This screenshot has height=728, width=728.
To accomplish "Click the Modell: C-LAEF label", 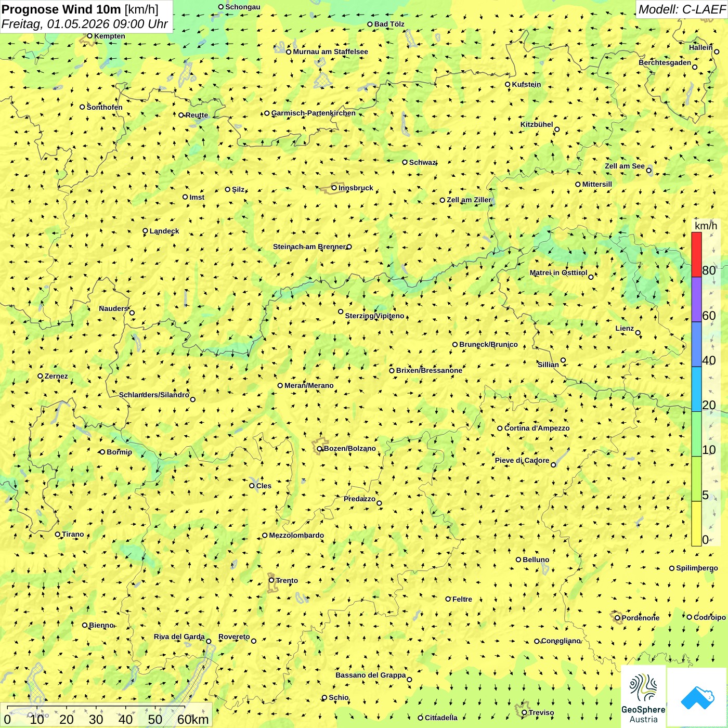I will [682, 9].
